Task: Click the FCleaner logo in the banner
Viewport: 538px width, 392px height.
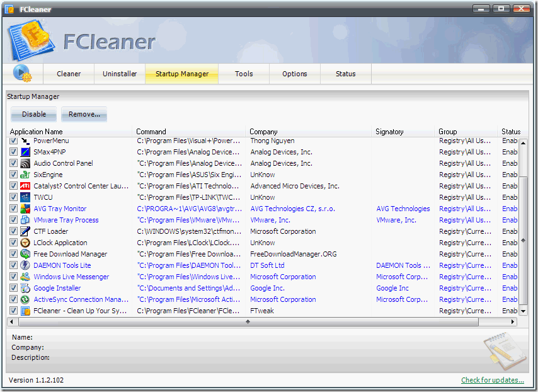Action: (x=31, y=40)
